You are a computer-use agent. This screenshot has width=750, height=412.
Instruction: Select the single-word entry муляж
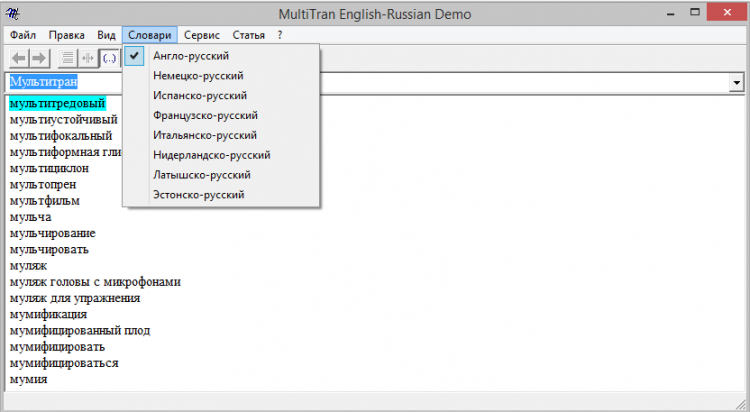pos(28,266)
